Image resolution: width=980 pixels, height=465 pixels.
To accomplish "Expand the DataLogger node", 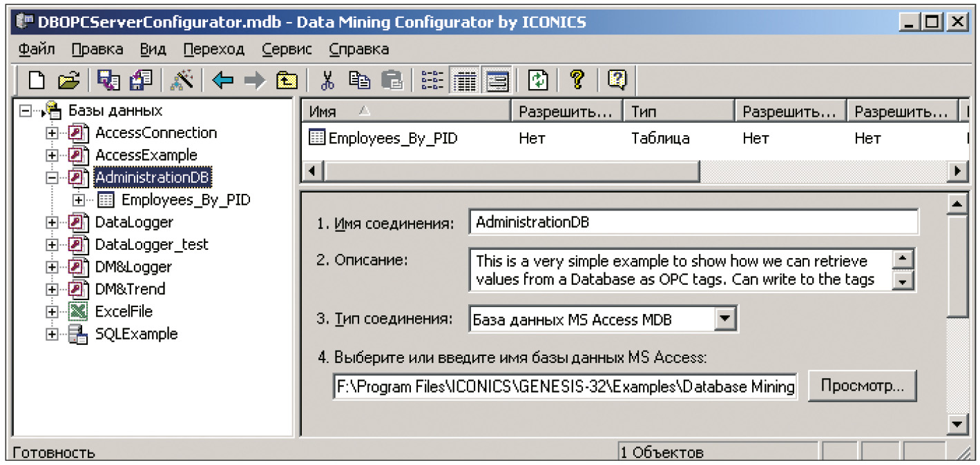I will [x=51, y=222].
